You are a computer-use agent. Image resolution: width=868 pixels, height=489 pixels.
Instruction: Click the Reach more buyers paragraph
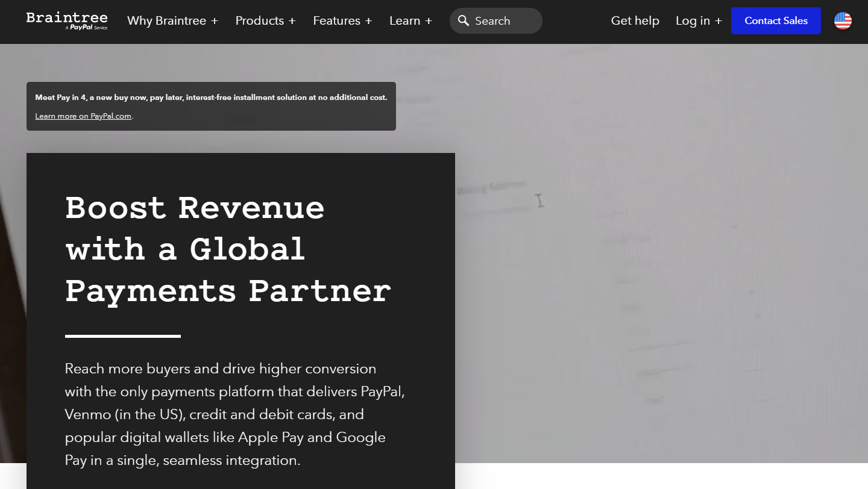pos(234,414)
